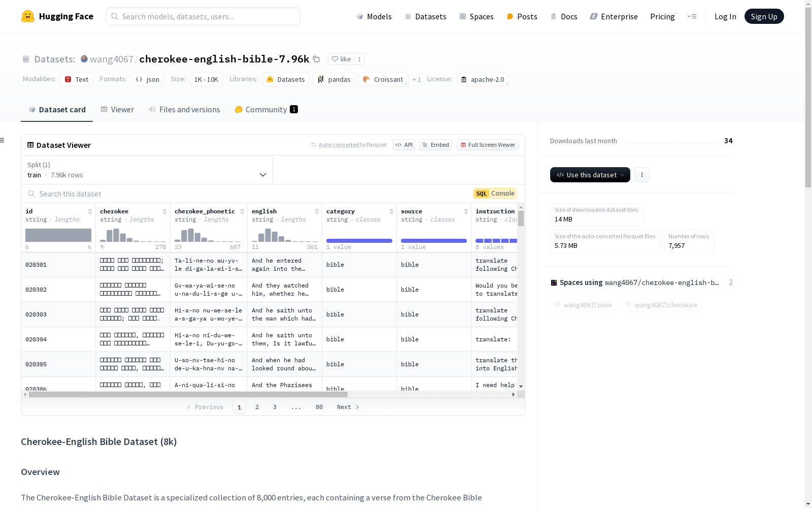
Task: Go to page 3 of dataset
Action: coord(275,407)
